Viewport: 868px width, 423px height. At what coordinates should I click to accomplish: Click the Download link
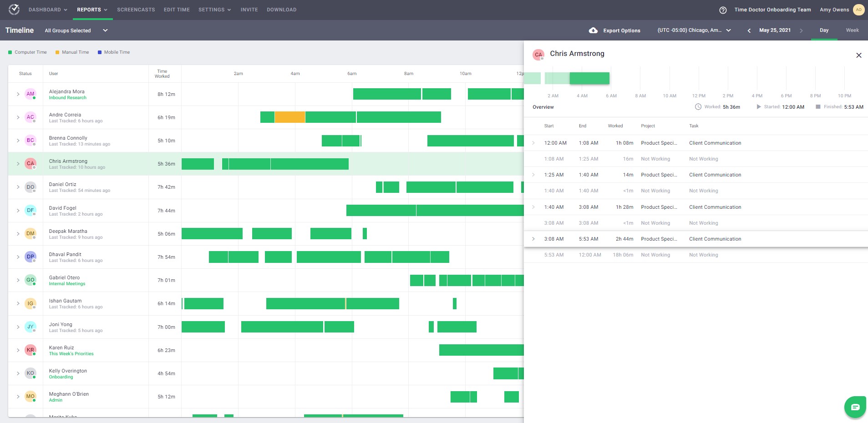[281, 10]
